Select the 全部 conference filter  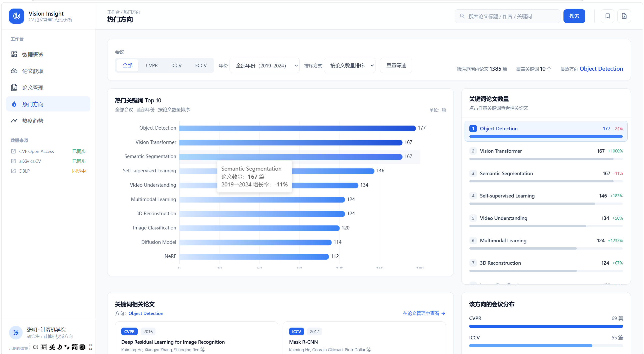128,65
